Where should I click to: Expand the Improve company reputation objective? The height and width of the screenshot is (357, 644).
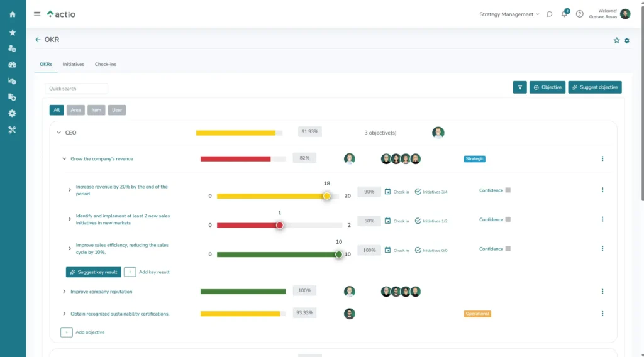point(64,292)
